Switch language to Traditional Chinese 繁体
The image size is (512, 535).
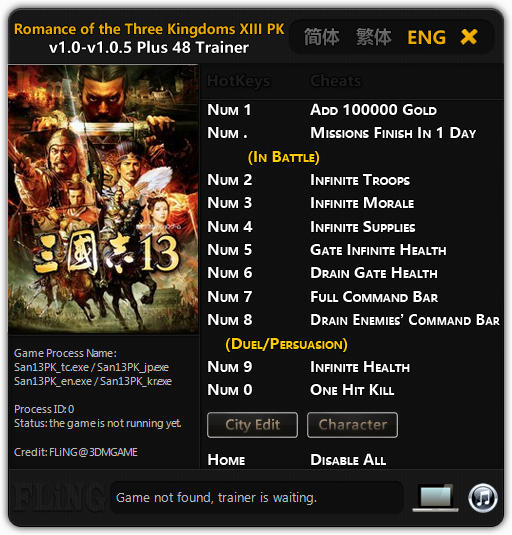373,37
